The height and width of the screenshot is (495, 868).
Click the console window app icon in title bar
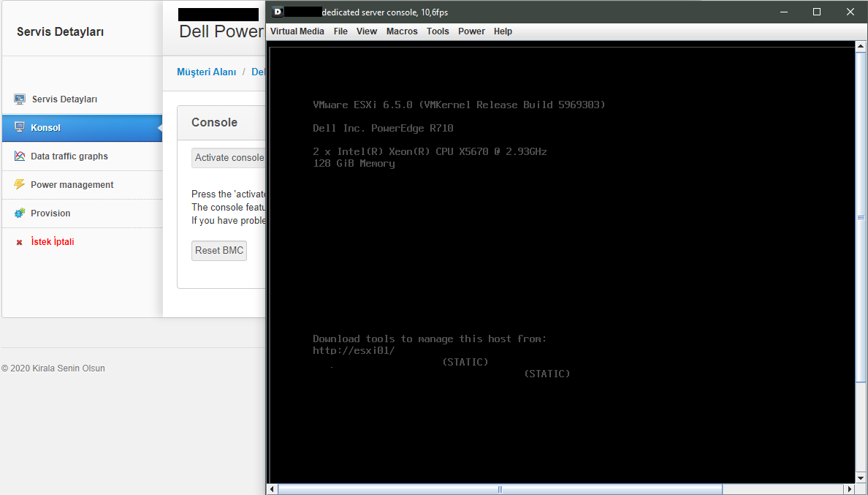[x=278, y=12]
